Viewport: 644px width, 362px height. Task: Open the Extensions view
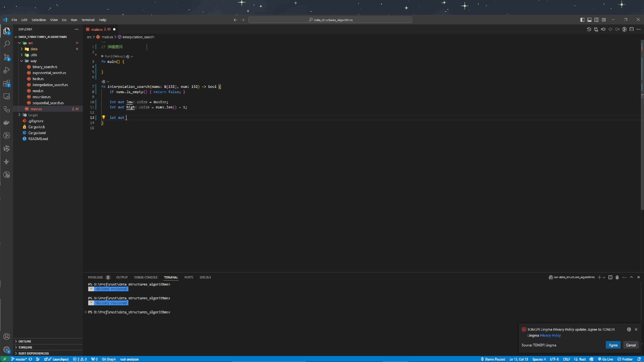point(6,83)
